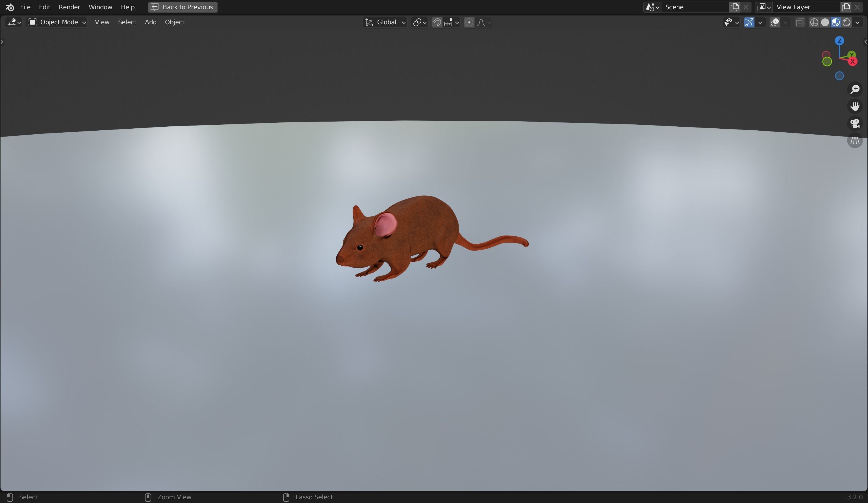This screenshot has width=868, height=503.
Task: Click the zoom view magnifier icon
Action: (855, 89)
